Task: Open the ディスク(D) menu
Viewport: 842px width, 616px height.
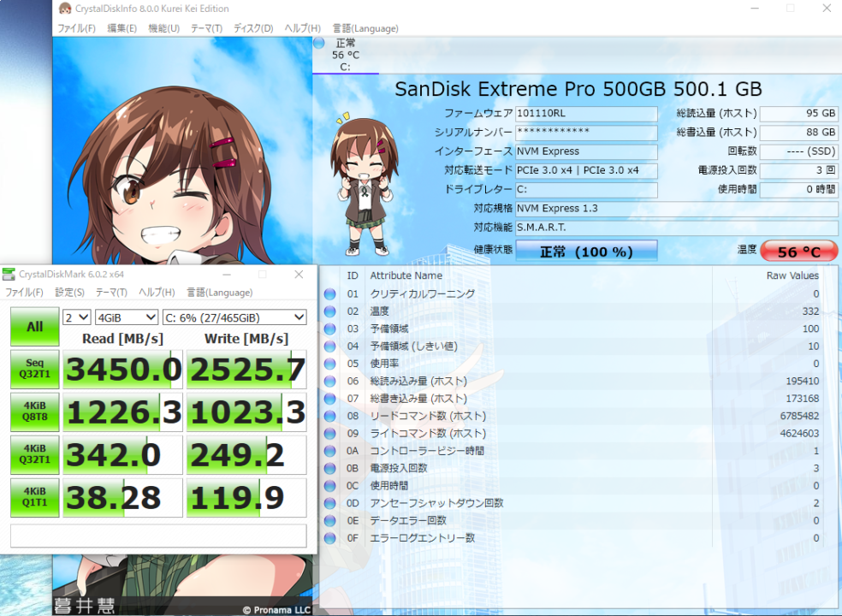Action: coord(253,28)
